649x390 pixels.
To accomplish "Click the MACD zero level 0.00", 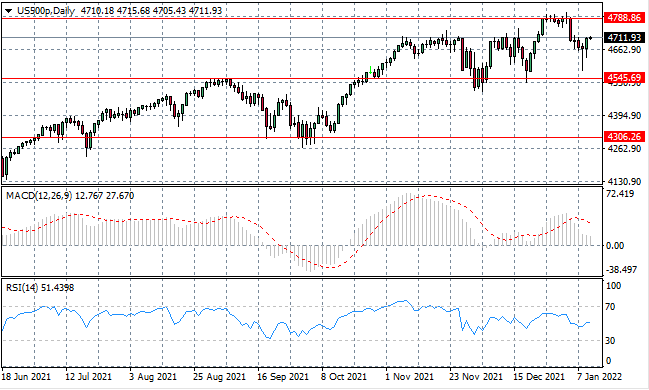I will coord(615,246).
